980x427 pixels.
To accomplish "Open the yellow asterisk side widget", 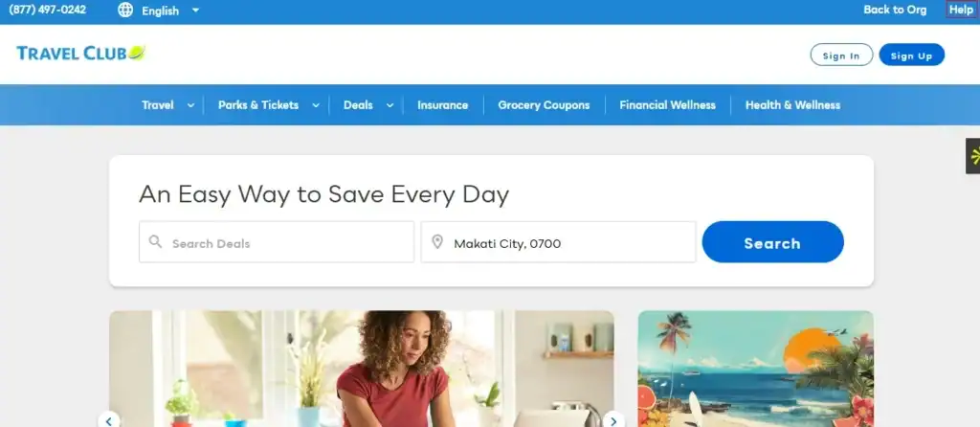I will point(973,156).
